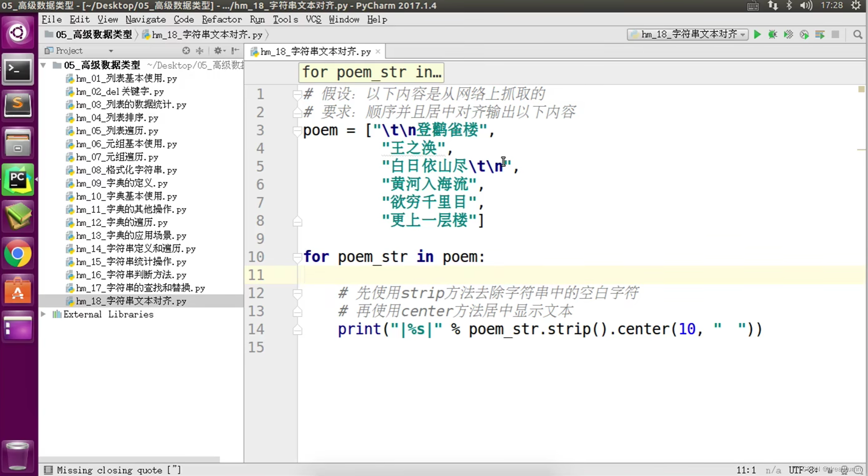The height and width of the screenshot is (476, 868).
Task: Open the book dictionary app in dock
Action: point(18,216)
